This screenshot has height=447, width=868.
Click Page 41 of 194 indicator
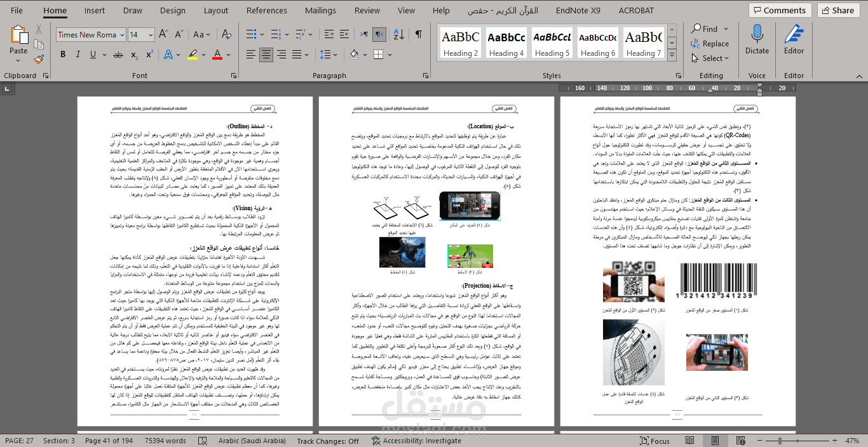109,441
